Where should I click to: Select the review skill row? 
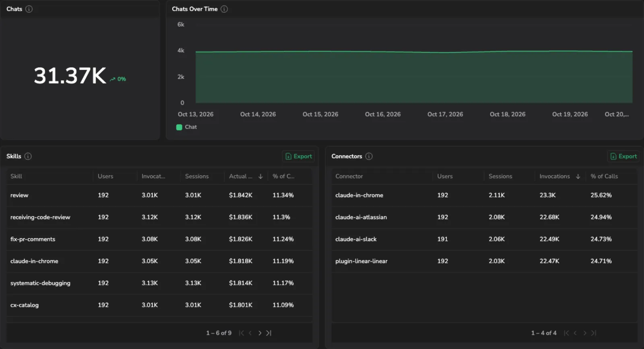tap(159, 195)
